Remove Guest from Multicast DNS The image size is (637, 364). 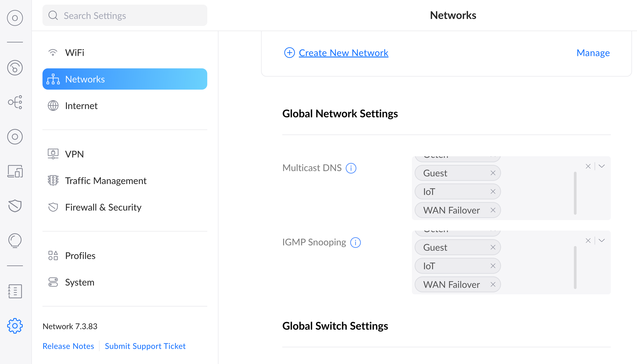(493, 173)
